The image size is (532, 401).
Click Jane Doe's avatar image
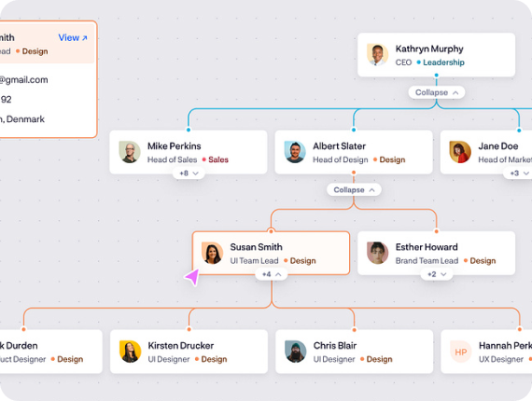[460, 152]
